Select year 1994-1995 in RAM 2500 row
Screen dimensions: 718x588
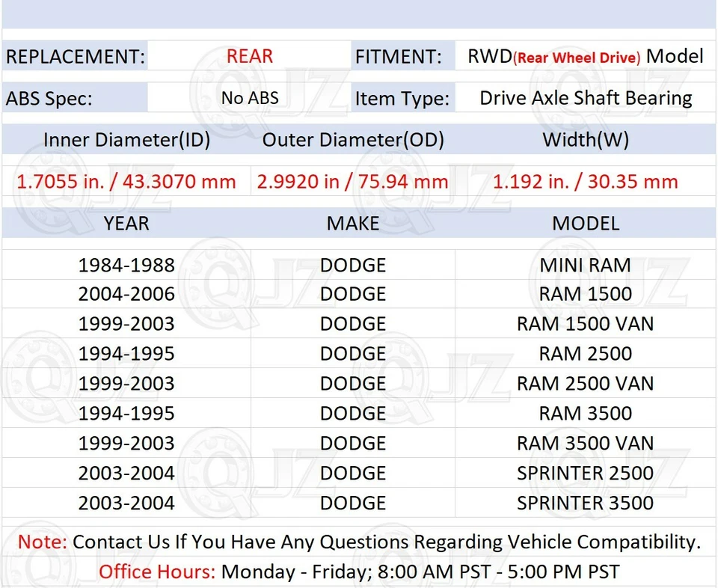[x=126, y=354]
